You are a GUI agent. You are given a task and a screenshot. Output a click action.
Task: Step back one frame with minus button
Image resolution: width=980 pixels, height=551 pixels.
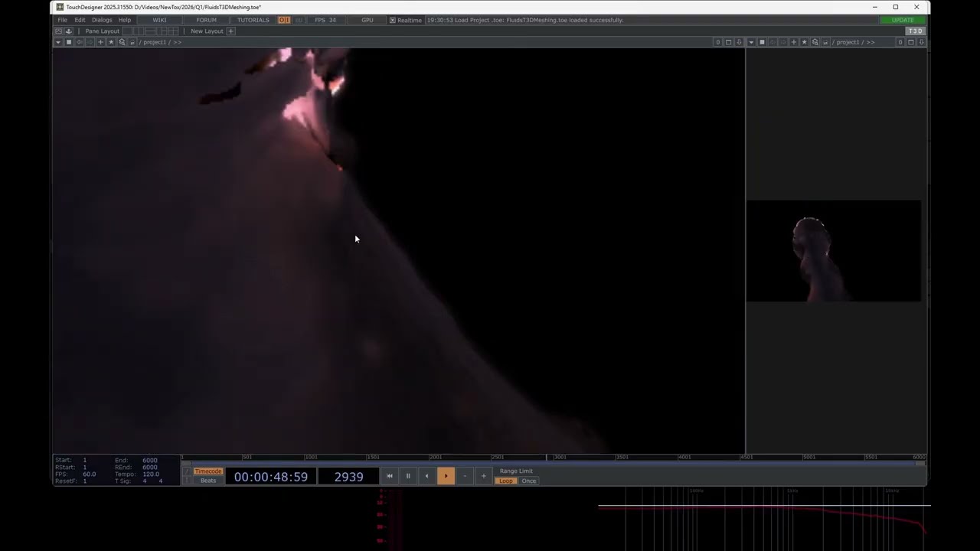point(465,476)
